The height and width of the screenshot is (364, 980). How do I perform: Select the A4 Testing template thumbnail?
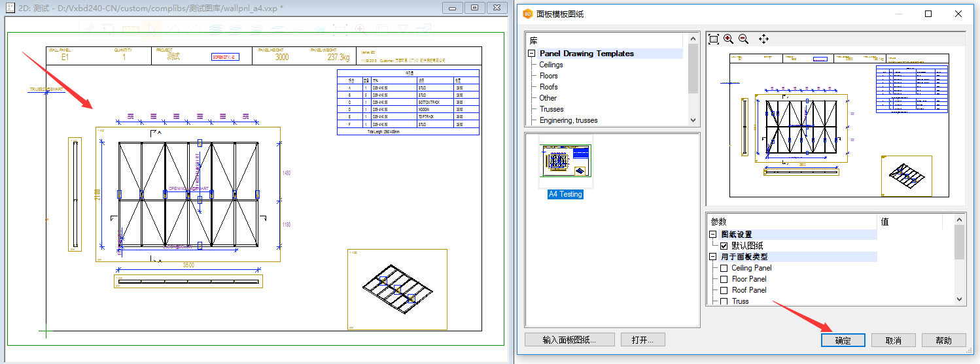566,161
